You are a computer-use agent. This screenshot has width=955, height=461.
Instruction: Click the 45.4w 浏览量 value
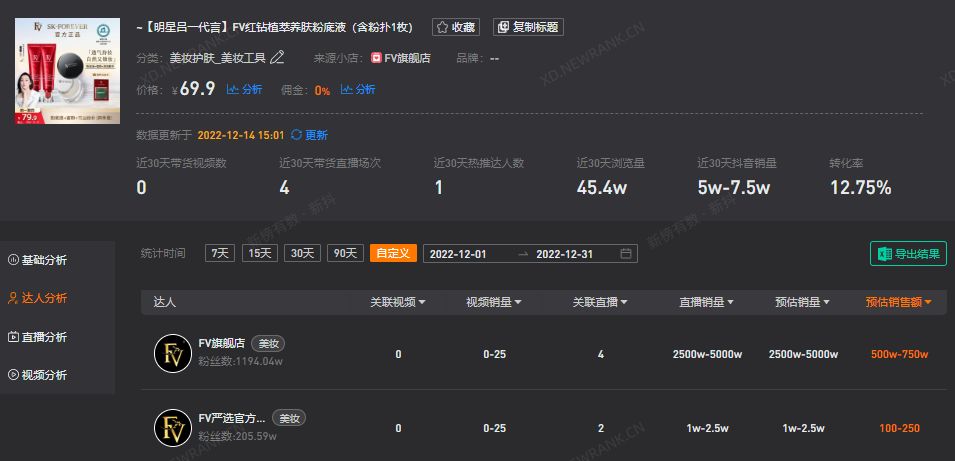602,188
